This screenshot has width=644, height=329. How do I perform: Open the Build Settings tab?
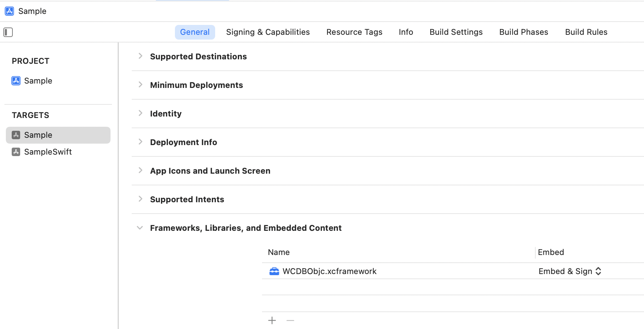click(x=456, y=32)
